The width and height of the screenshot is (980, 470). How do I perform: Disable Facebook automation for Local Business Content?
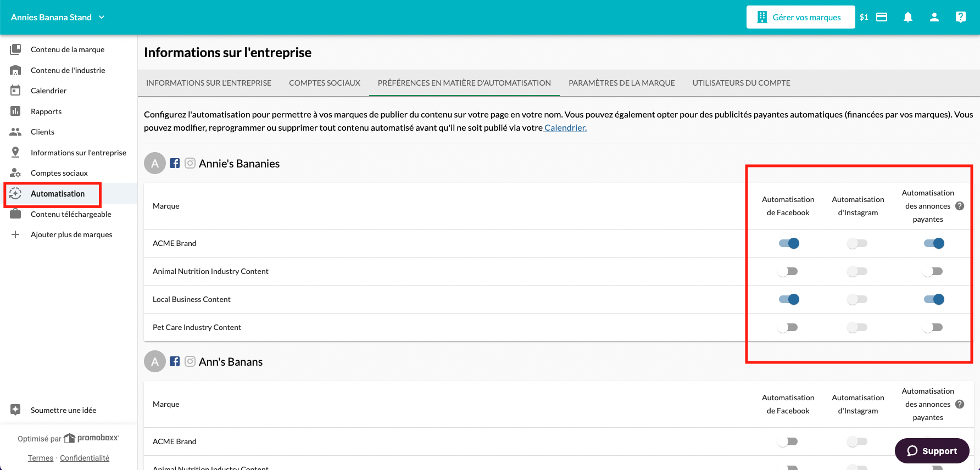pos(789,299)
